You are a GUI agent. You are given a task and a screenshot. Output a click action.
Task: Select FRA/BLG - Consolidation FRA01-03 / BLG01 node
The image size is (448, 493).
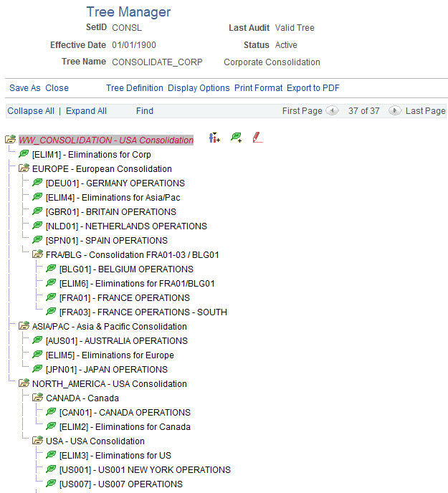click(x=133, y=255)
